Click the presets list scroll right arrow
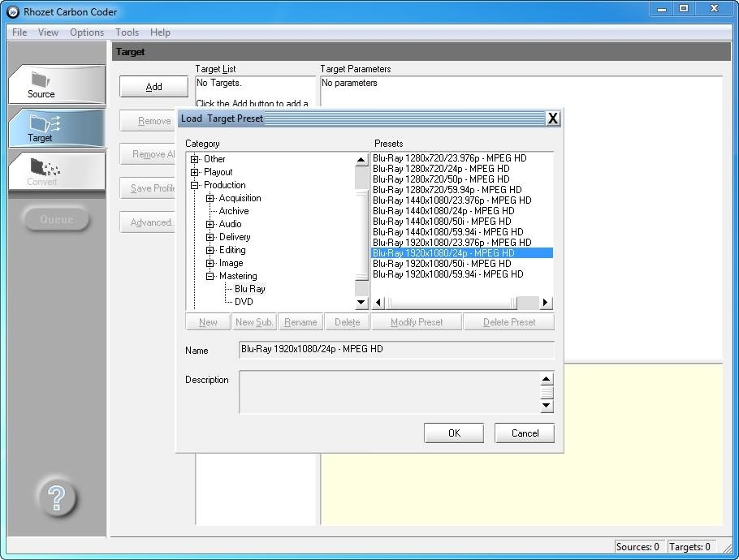Screen dimensions: 739x560 click(x=545, y=303)
